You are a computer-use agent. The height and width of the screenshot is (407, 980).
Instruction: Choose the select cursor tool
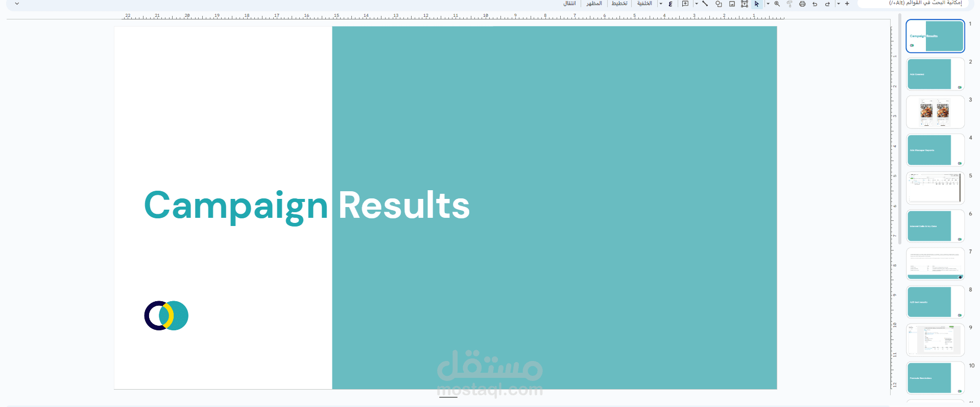(757, 4)
